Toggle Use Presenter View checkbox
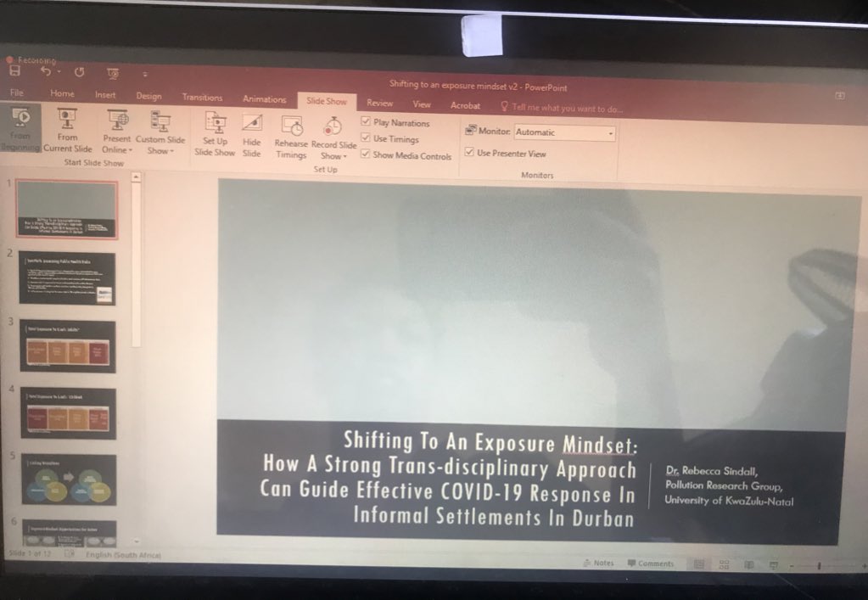Image resolution: width=868 pixels, height=600 pixels. click(x=469, y=152)
